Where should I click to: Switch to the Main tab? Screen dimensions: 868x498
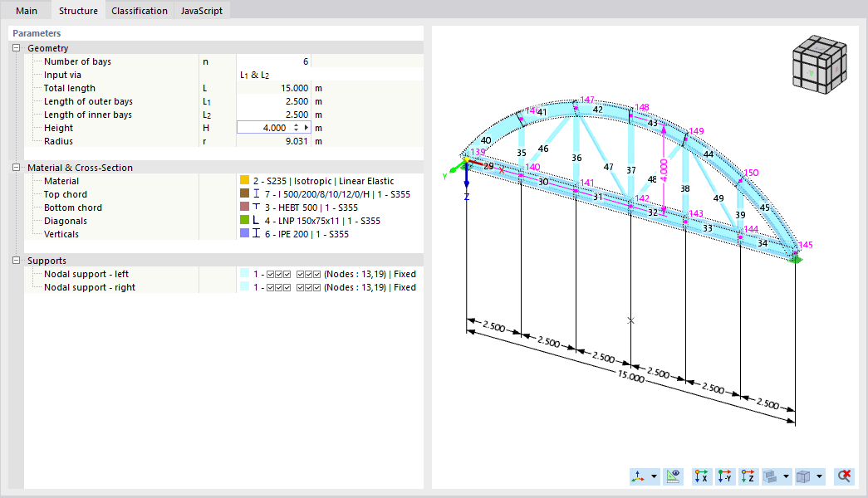(x=27, y=11)
